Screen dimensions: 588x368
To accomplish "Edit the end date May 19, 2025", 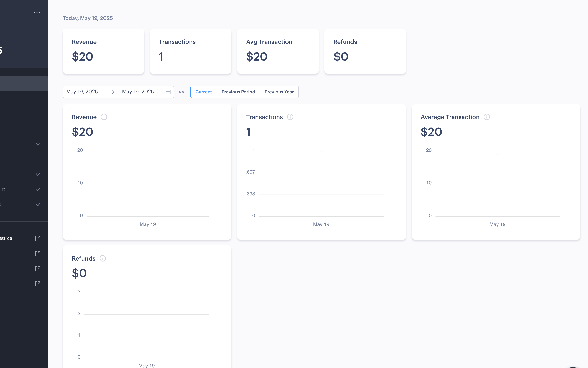I will pos(138,92).
